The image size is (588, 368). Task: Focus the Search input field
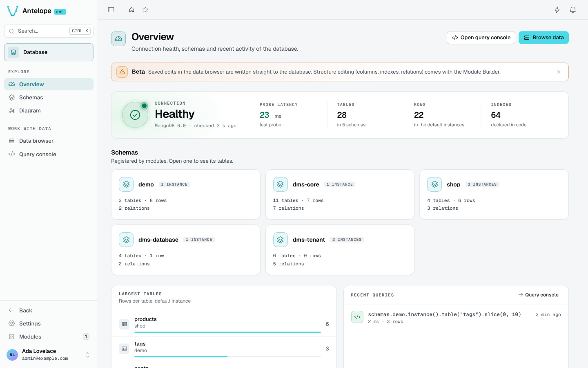point(49,31)
